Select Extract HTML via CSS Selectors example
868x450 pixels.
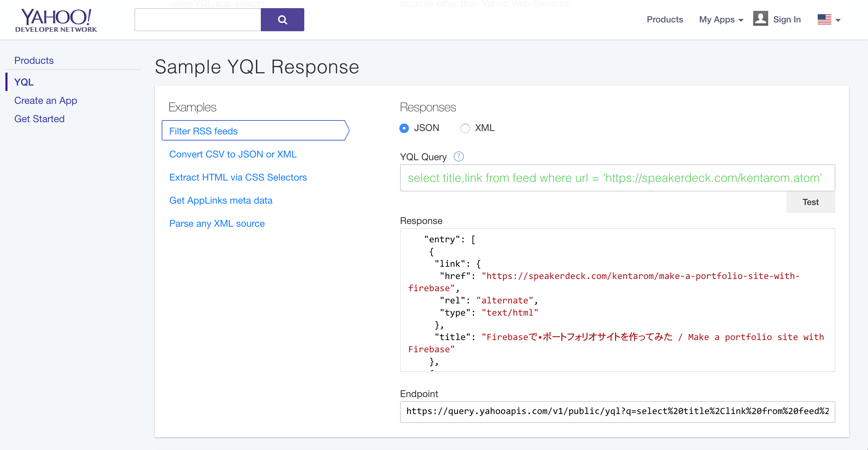click(238, 177)
